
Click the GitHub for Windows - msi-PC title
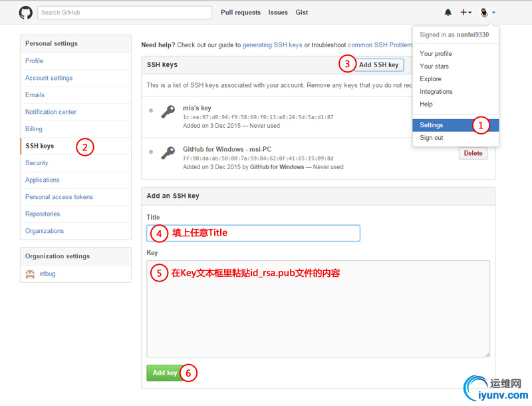[x=227, y=149]
